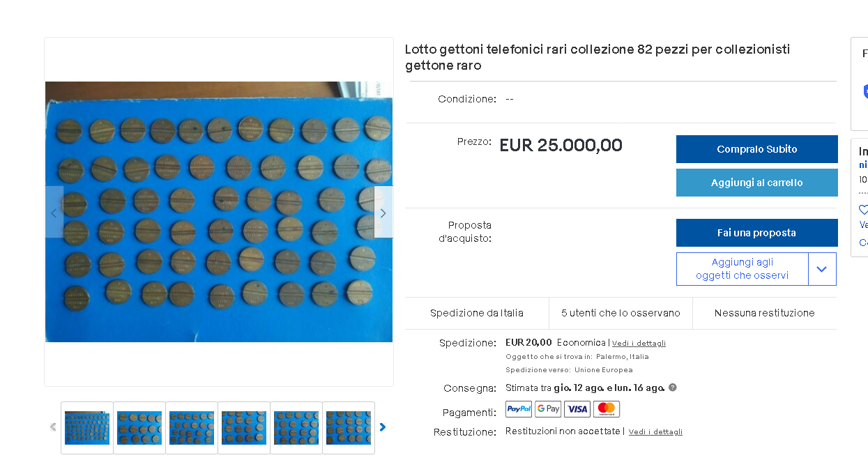Click the Google Pay payment icon
The image size is (868, 460).
548,409
